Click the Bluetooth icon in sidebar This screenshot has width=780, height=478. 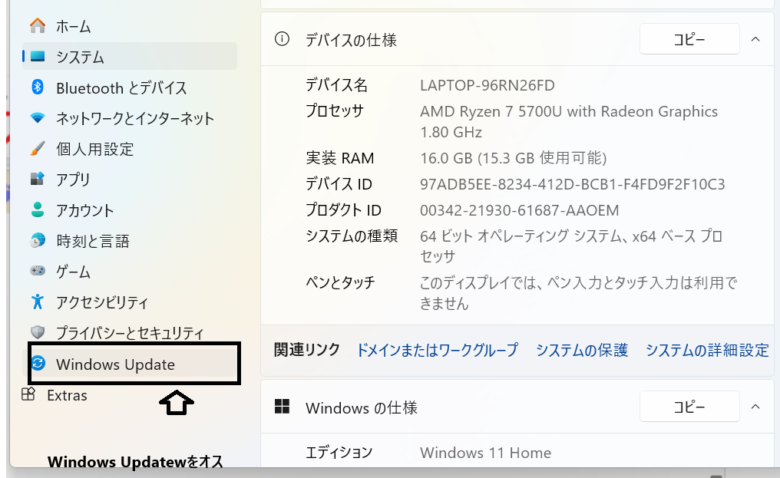(x=38, y=88)
